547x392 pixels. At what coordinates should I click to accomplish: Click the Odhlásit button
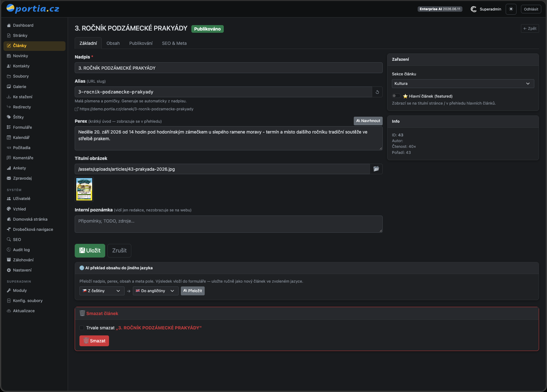(531, 9)
